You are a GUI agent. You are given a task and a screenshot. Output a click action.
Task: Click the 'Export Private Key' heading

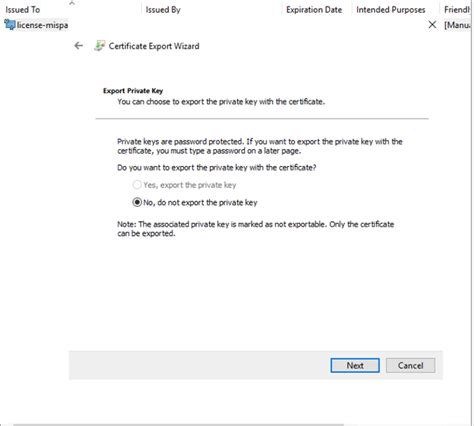133,91
